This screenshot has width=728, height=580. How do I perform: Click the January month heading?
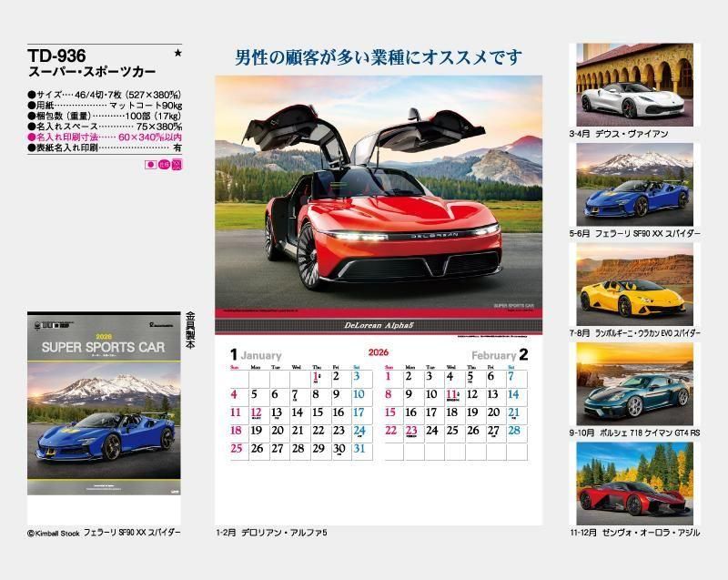click(261, 356)
